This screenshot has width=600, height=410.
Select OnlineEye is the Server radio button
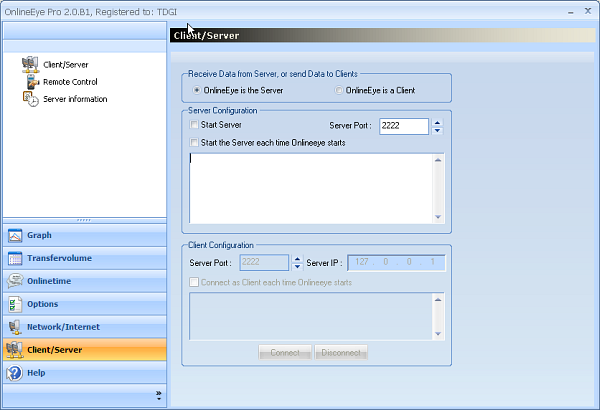coord(197,90)
